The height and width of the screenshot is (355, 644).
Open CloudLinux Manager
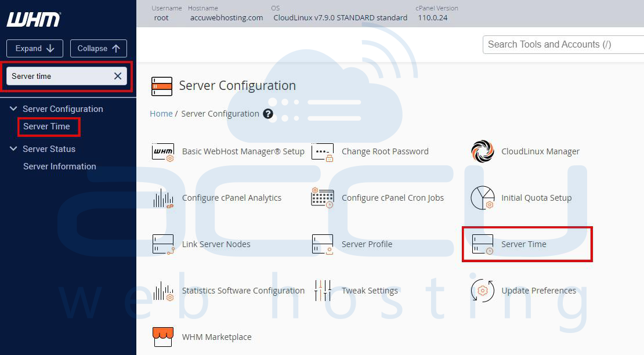coord(540,151)
